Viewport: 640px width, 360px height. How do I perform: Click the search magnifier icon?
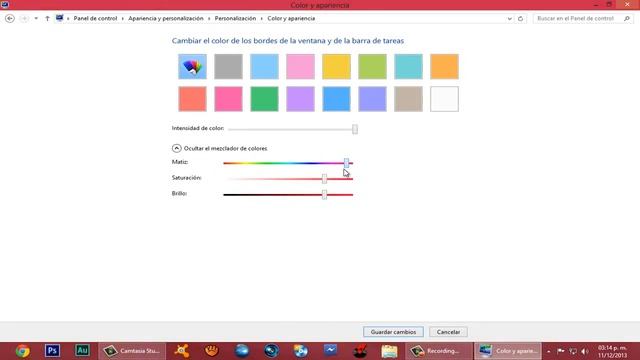pos(627,18)
